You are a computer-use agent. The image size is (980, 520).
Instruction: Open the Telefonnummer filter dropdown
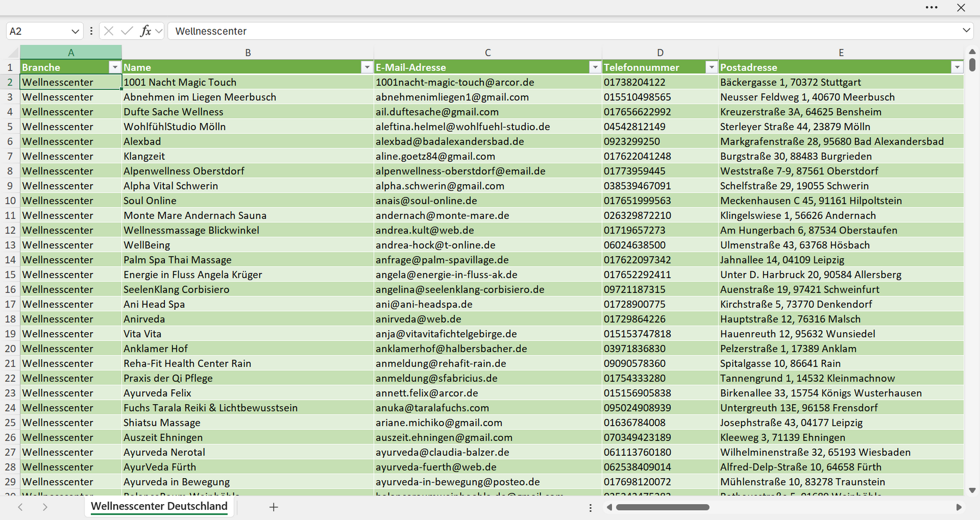[711, 67]
